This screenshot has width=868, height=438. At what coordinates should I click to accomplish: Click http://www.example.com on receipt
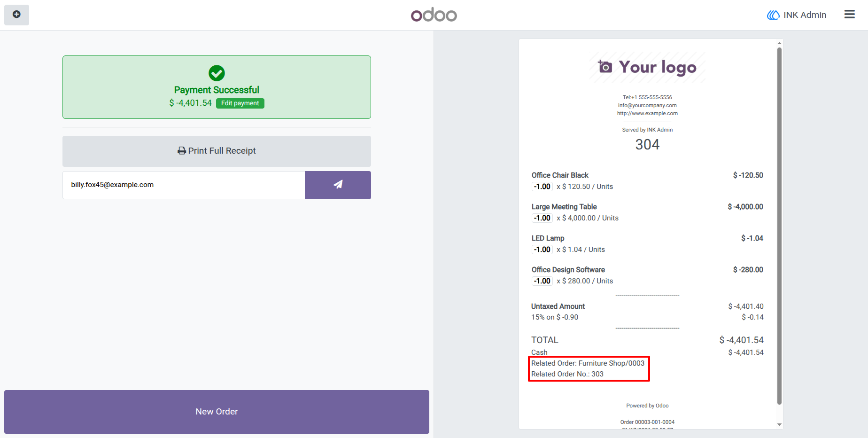point(647,113)
